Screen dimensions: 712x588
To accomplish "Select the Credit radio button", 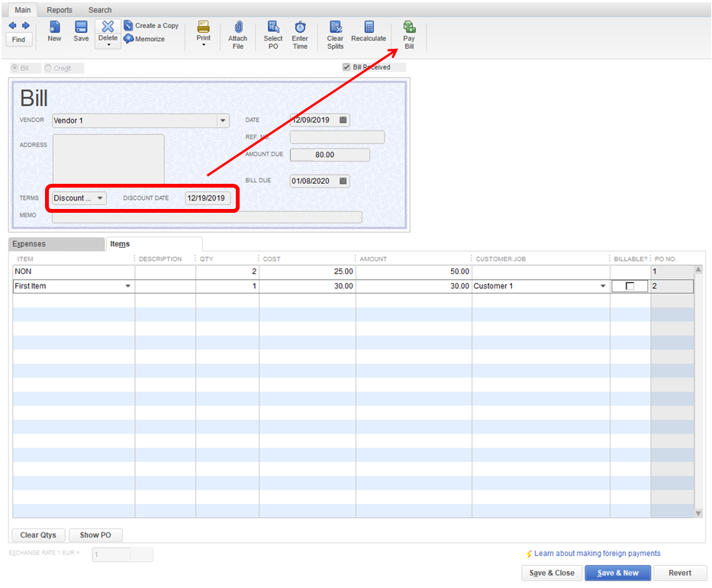I will 48,69.
